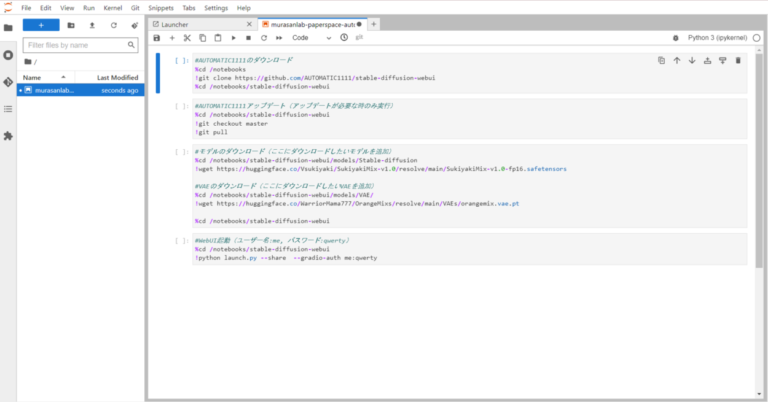The image size is (768, 402).
Task: Cut the selected cell with the scissors icon
Action: click(x=187, y=38)
